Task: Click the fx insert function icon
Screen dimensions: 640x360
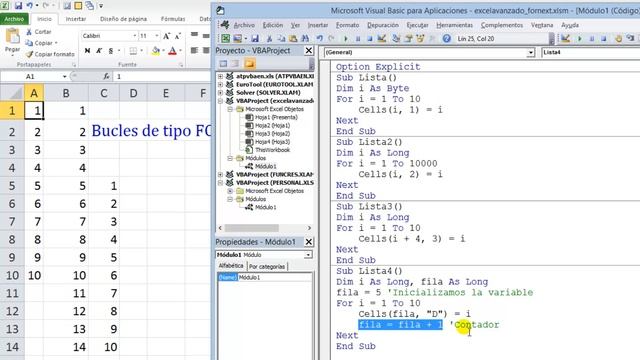Action: click(x=106, y=76)
